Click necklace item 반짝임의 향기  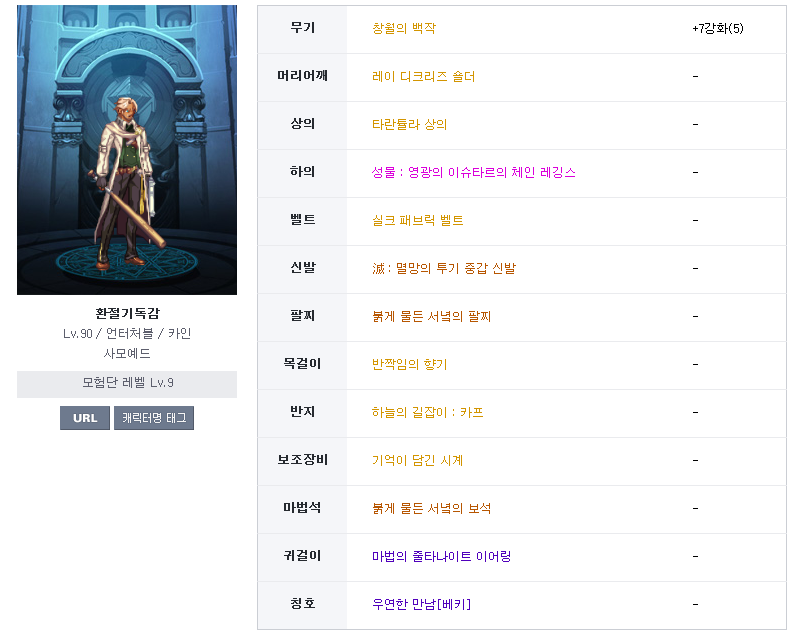click(409, 364)
